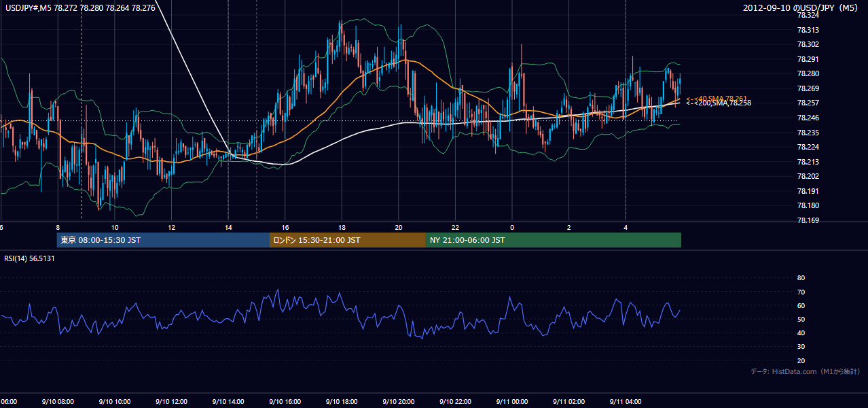Click RSI scale value 60
The height and width of the screenshot is (408, 868).
pyautogui.click(x=801, y=305)
